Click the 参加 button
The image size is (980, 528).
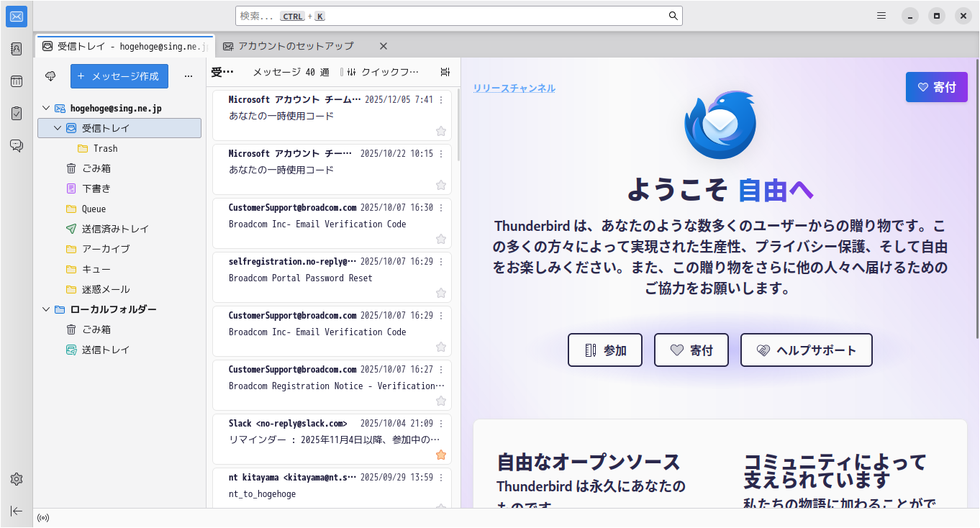[605, 350]
